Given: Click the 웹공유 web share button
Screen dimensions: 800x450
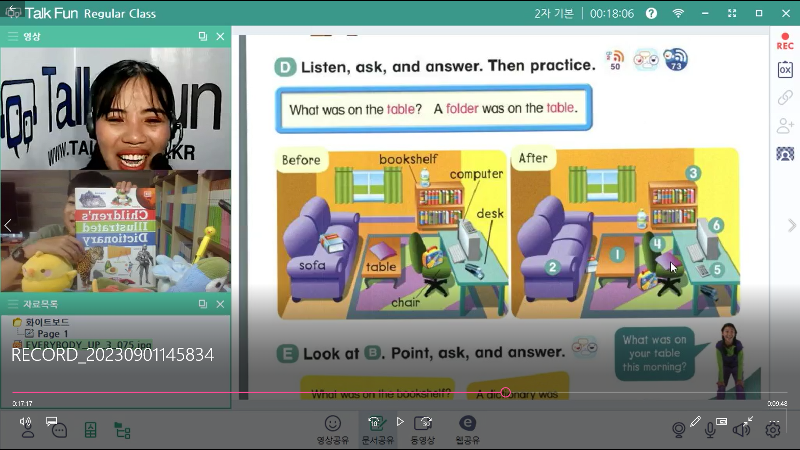Looking at the screenshot, I should coord(467,428).
